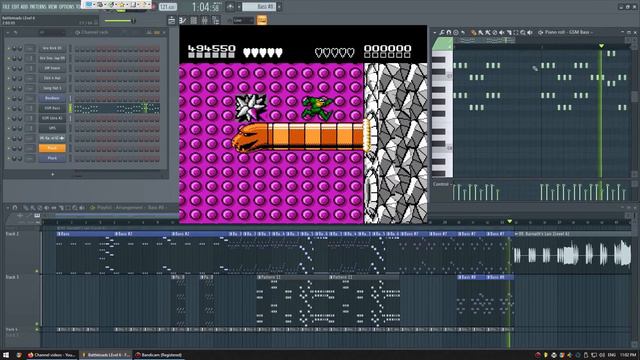
Task: Click the View playlist toolbar icon
Action: coord(171,20)
